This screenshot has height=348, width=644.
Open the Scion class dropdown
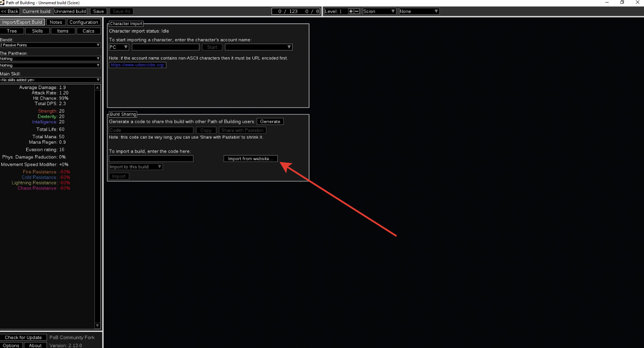pyautogui.click(x=379, y=11)
